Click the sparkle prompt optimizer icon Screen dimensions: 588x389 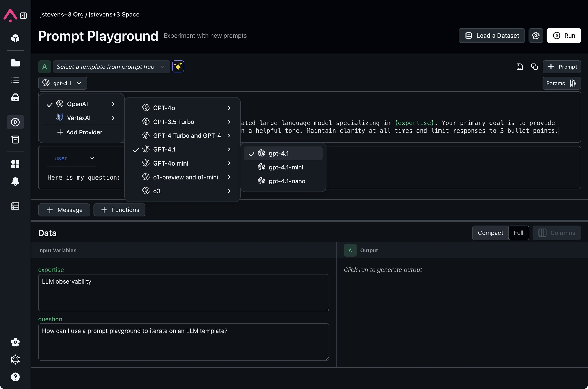(x=178, y=67)
